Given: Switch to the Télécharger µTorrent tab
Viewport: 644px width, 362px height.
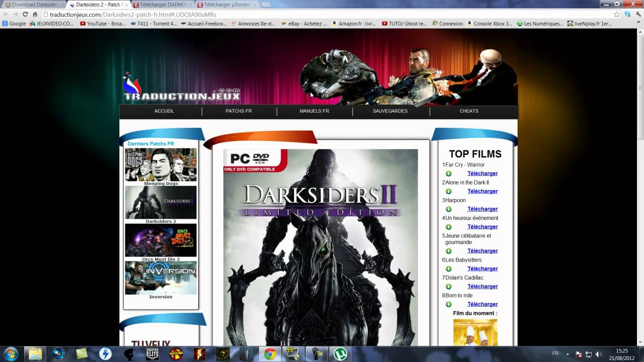Looking at the screenshot, I should [226, 5].
